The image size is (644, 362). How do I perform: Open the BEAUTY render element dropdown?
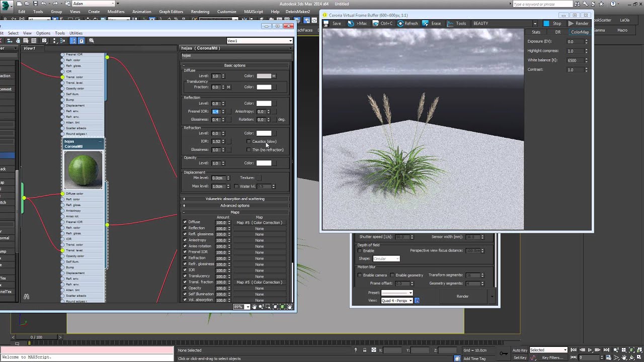(504, 23)
